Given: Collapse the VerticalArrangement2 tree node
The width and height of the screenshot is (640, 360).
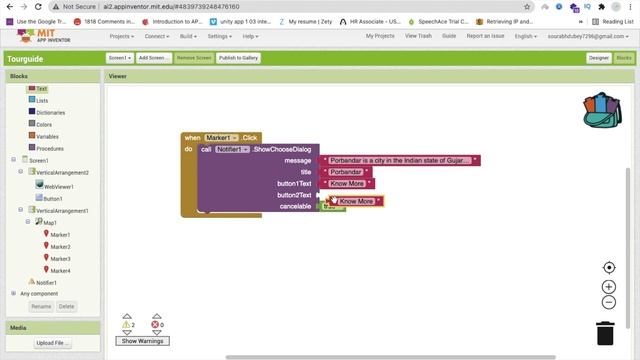Looking at the screenshot, I should pos(20,171).
